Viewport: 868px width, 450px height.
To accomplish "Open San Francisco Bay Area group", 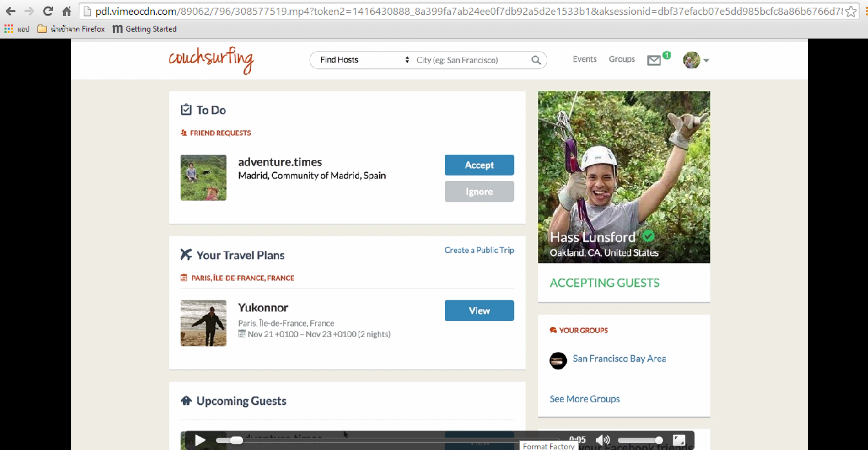I will 619,358.
